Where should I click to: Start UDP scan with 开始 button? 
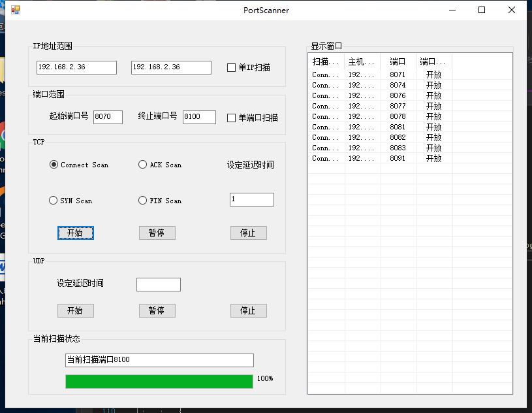pyautogui.click(x=75, y=311)
